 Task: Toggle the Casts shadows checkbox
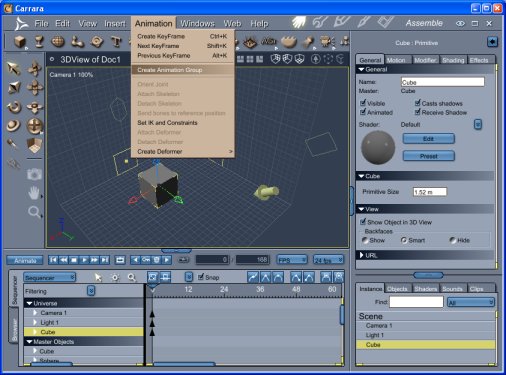click(418, 103)
